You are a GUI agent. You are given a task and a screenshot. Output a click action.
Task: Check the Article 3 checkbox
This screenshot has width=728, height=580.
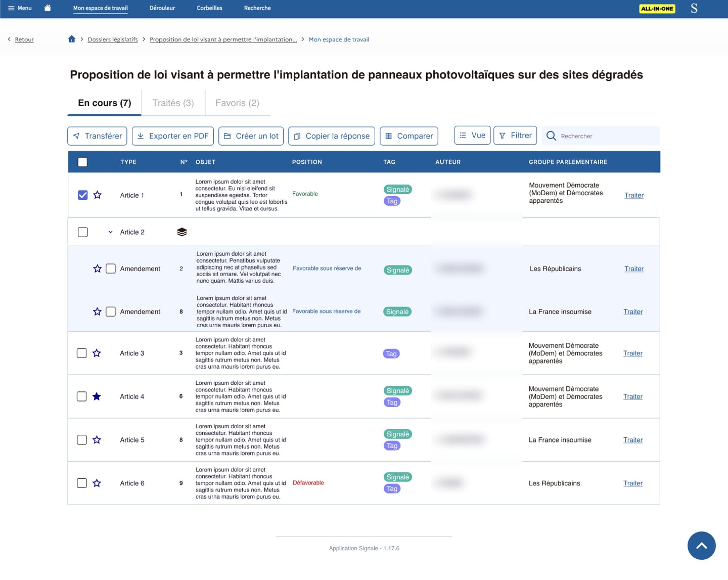82,353
